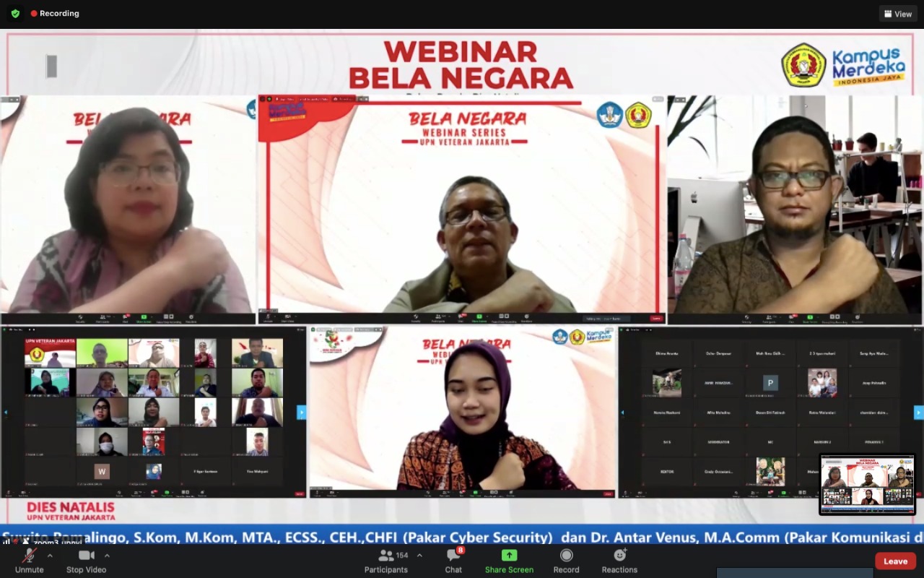
Task: Open the Chat panel with 8 unread
Action: (453, 560)
